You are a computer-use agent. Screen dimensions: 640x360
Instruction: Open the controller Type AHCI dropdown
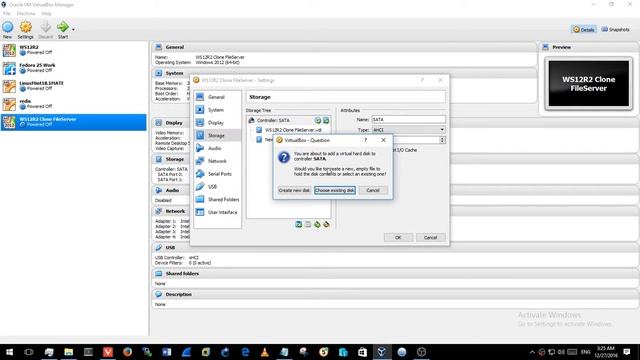click(x=408, y=130)
